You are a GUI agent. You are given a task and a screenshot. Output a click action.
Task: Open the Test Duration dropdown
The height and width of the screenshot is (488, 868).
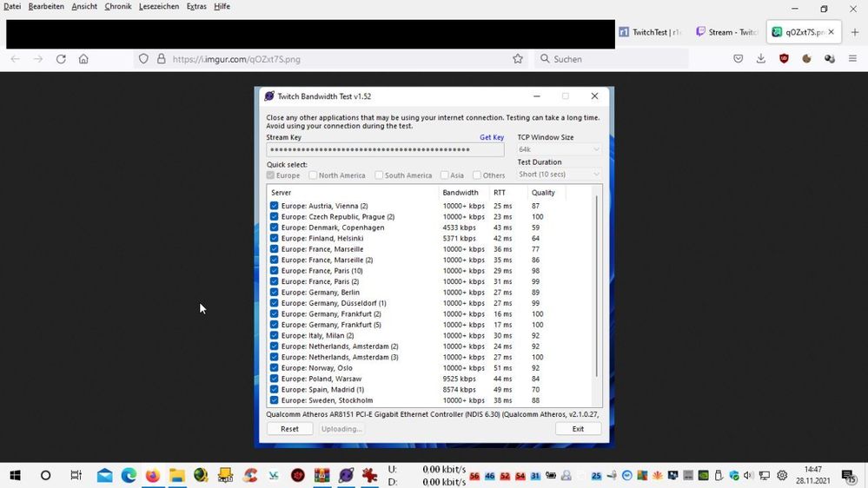pos(559,175)
